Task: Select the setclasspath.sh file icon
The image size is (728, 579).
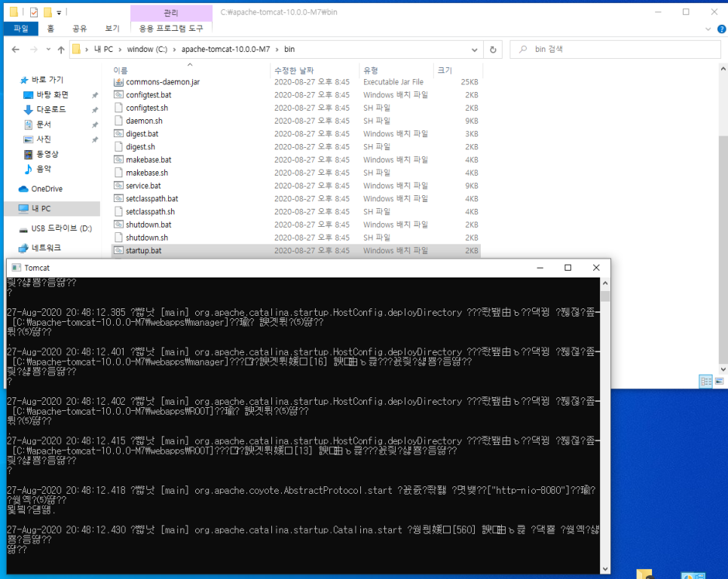Action: (119, 212)
